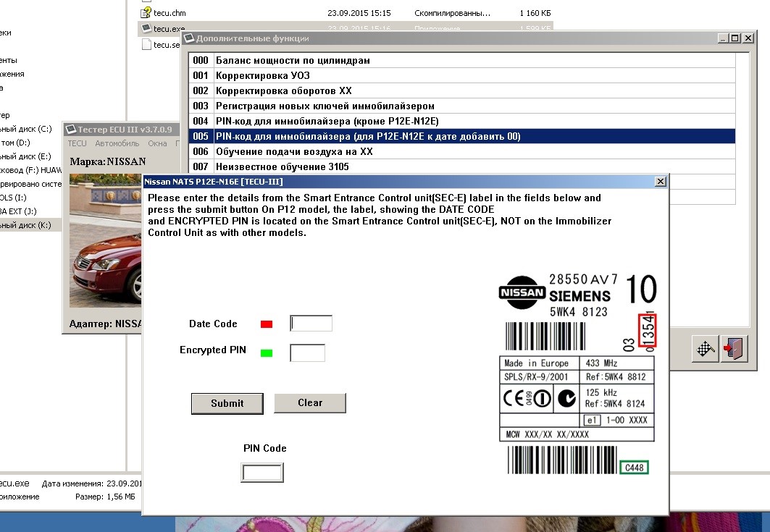Screen dimensions: 770x532
Task: Click the exit door icon button
Action: click(733, 349)
